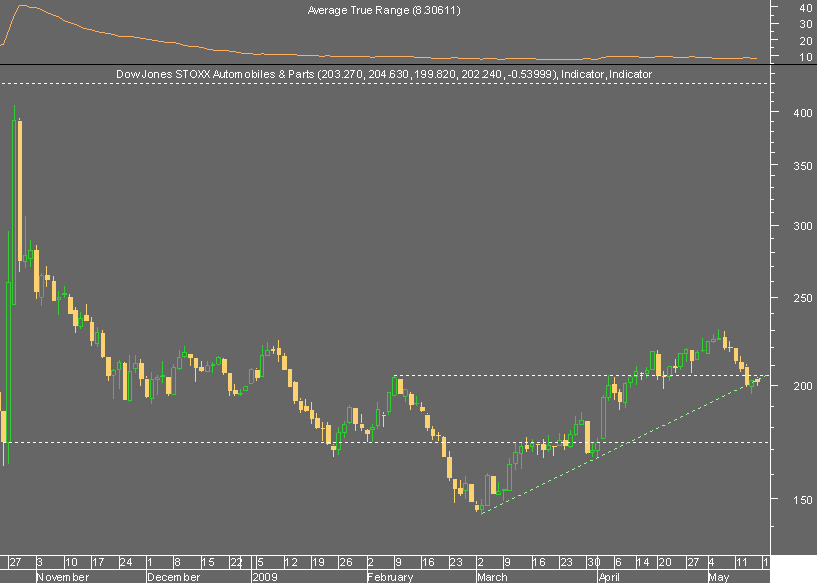The height and width of the screenshot is (583, 817).
Task: Click date label 22 in December
Action: [x=236, y=563]
